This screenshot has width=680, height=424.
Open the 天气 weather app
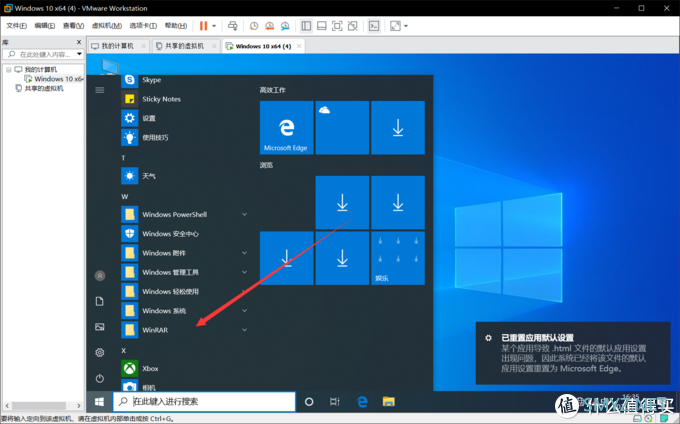186,176
